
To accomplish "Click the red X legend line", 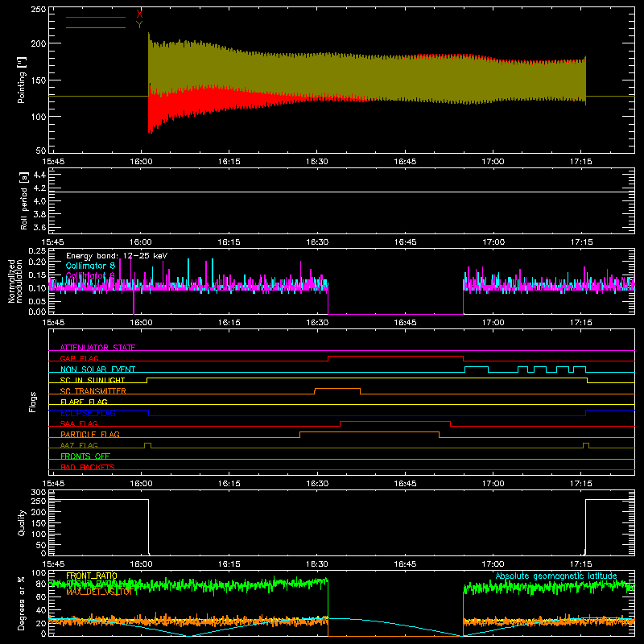I will coord(96,17).
